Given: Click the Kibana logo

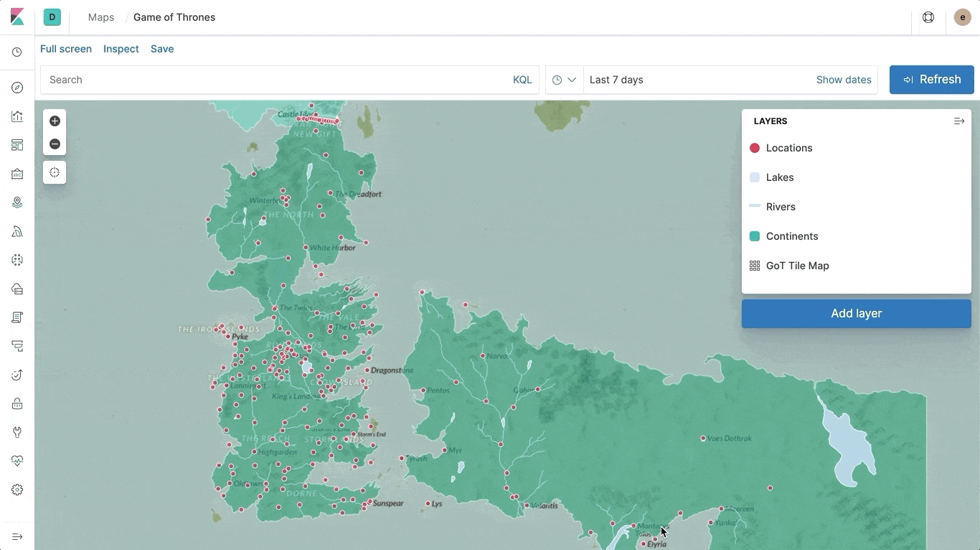Looking at the screenshot, I should pyautogui.click(x=17, y=17).
